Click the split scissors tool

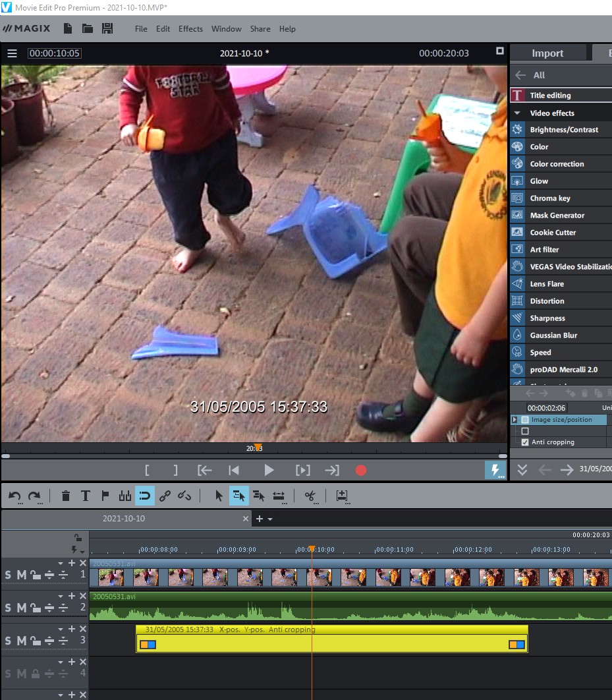click(x=310, y=496)
